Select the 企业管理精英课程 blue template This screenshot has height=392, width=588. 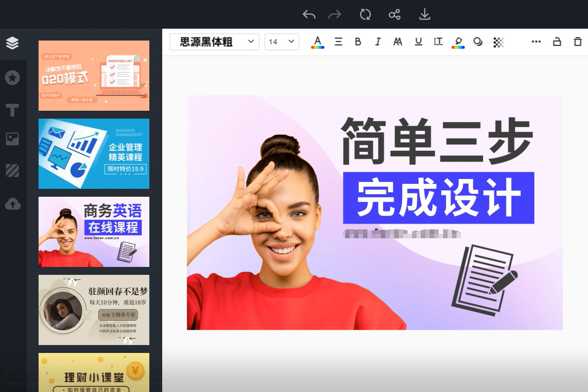click(94, 154)
